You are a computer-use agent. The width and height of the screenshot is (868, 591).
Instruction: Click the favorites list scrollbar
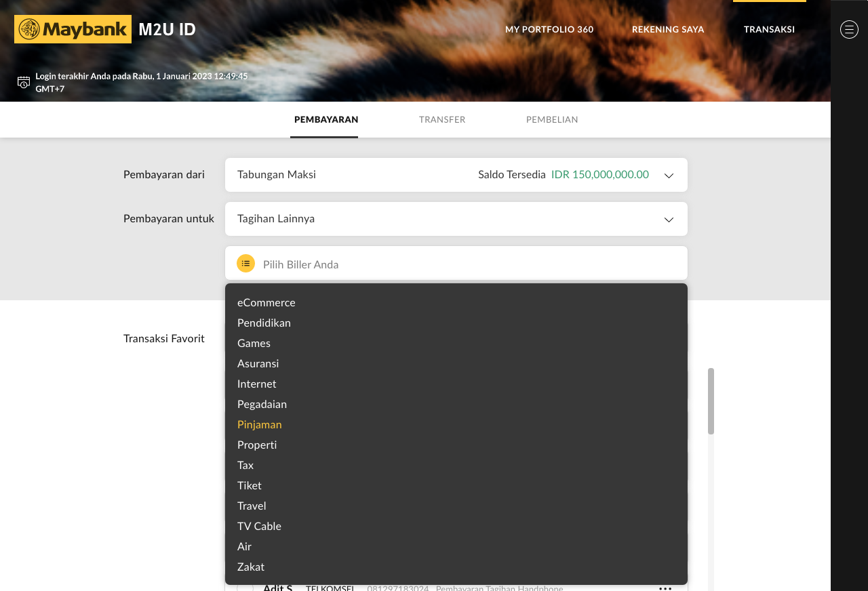(x=711, y=401)
